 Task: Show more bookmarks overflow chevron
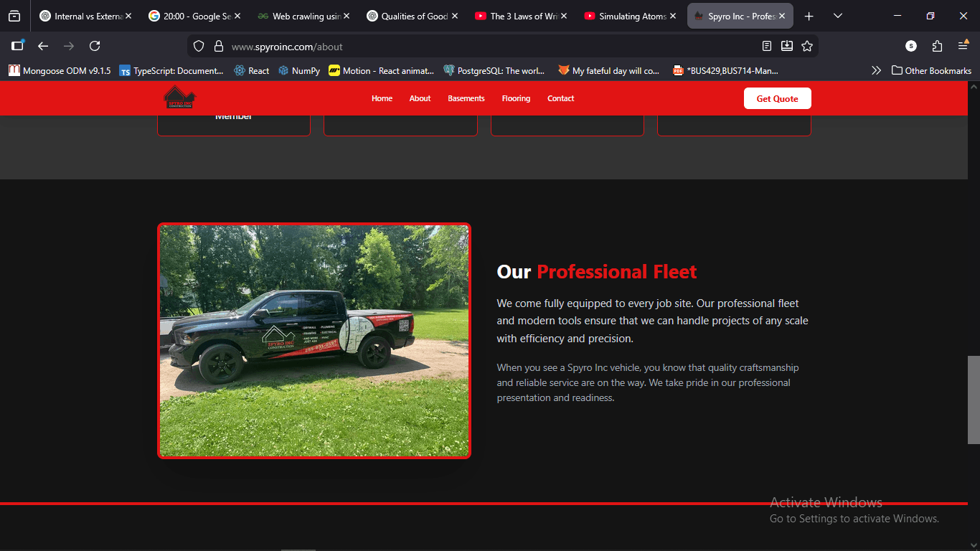[x=876, y=70]
